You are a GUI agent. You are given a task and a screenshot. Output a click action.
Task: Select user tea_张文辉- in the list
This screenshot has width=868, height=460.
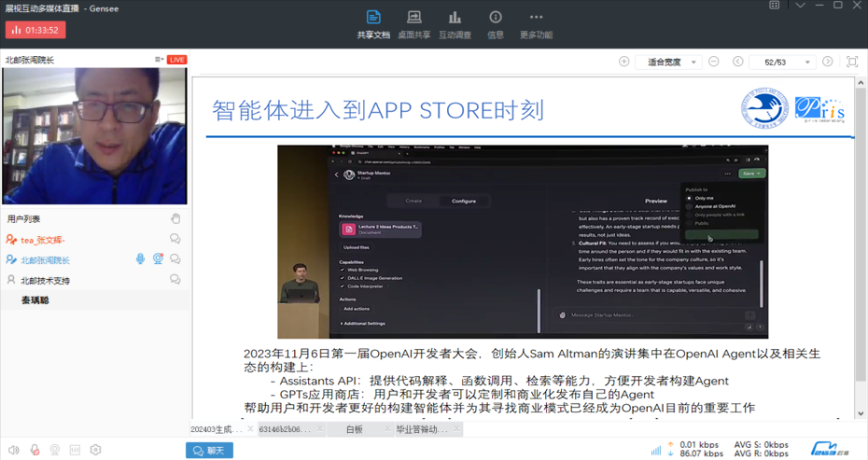click(43, 240)
